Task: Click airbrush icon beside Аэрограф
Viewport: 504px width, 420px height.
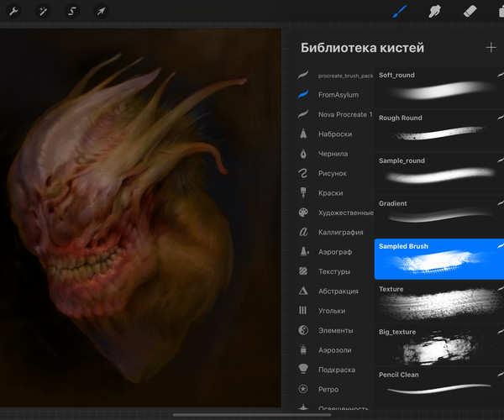Action: (304, 252)
